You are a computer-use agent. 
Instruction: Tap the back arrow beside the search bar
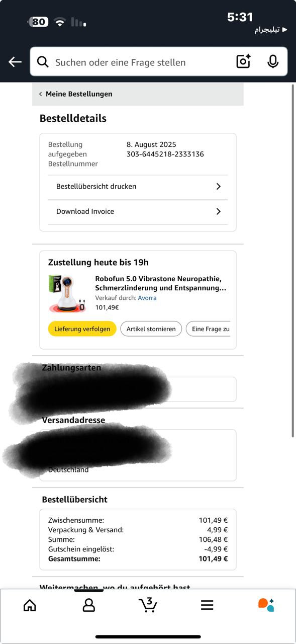[x=15, y=62]
